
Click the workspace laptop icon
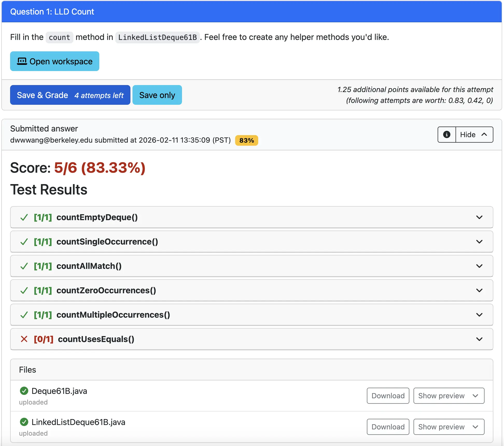click(22, 61)
